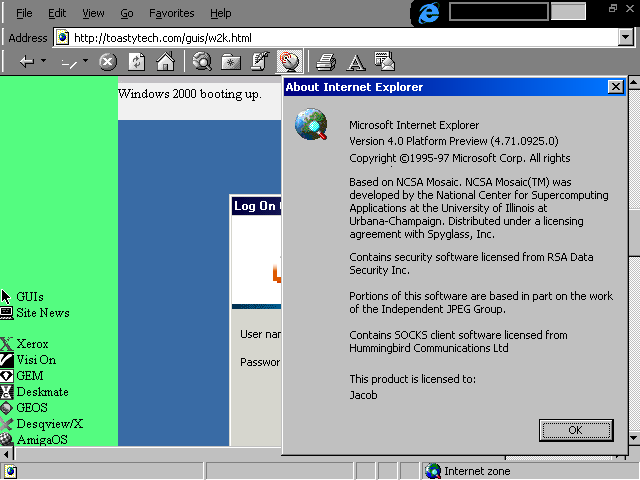Click the Version 4.0 Platform Preview text
Screen dimensions: 640x480
453,141
